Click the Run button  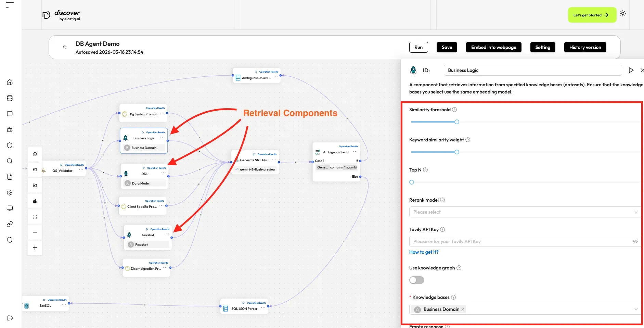coord(418,47)
